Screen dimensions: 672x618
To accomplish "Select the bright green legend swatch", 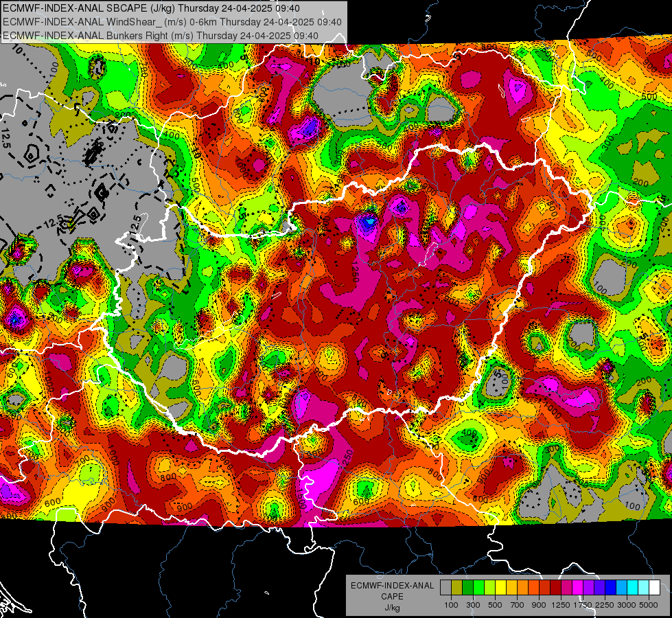I will pyautogui.click(x=478, y=588).
